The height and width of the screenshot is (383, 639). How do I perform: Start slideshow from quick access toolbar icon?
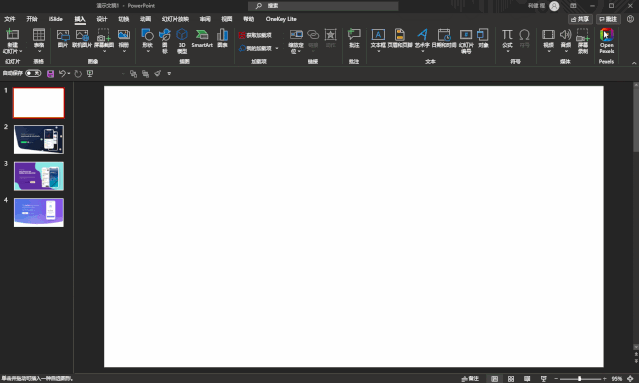pos(90,74)
